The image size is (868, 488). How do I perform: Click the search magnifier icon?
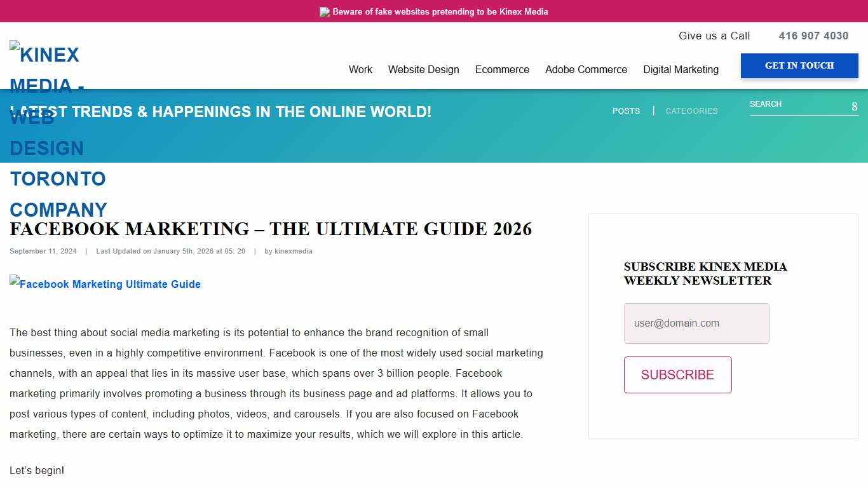(x=854, y=107)
